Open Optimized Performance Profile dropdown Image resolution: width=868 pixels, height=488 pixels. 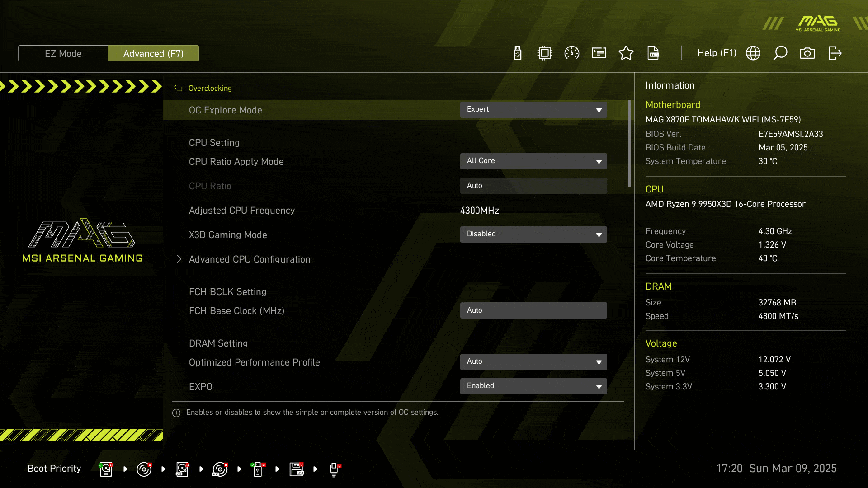[533, 362]
